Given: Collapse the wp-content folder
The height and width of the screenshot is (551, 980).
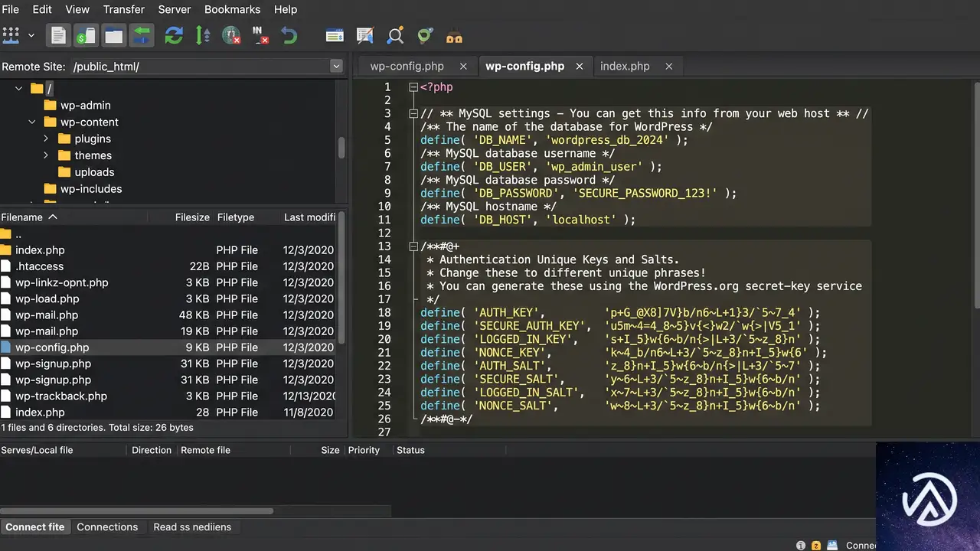Looking at the screenshot, I should click(x=32, y=122).
